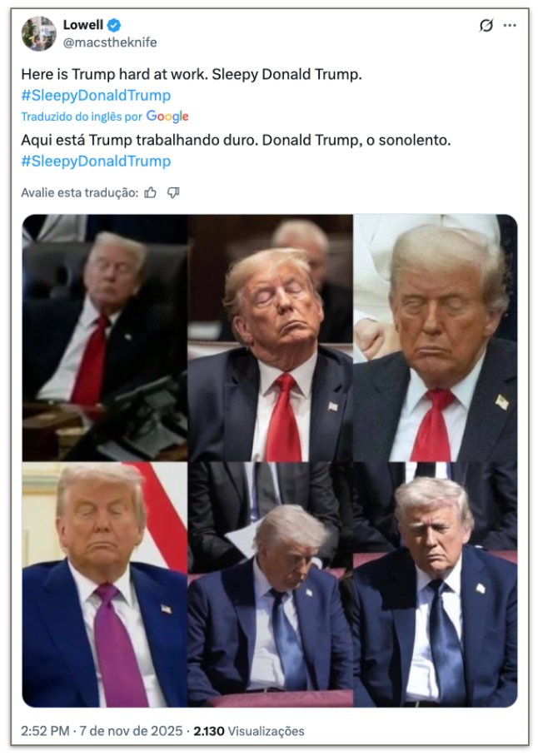Rate translation with thumbs down

(173, 193)
